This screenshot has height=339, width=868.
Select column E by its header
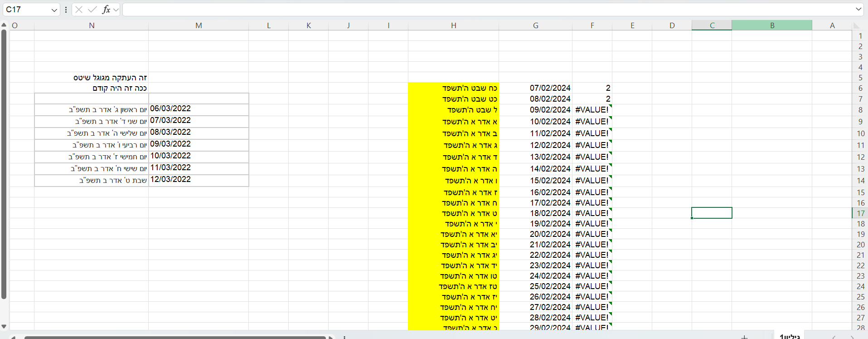pos(632,25)
